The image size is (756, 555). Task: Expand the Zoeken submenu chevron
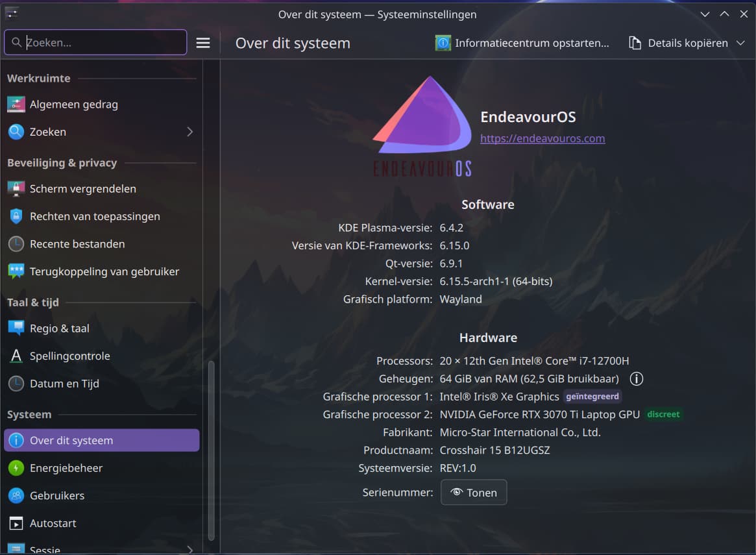190,132
